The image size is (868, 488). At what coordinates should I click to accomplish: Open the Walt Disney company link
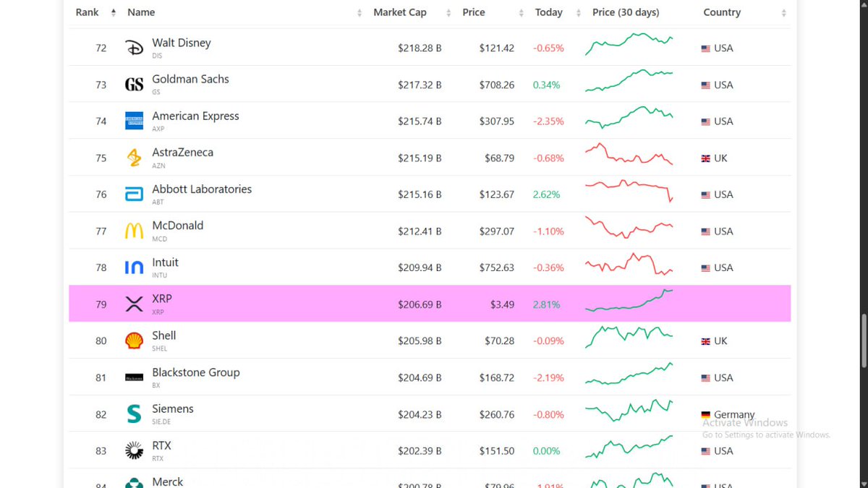[x=182, y=43]
